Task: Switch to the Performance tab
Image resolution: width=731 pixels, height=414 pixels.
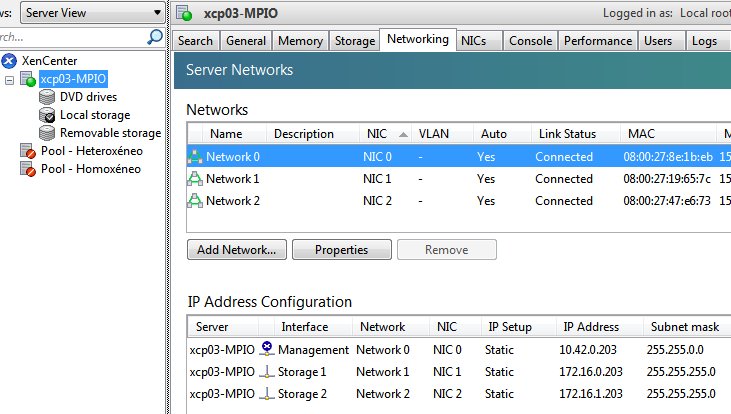Action: pos(598,41)
